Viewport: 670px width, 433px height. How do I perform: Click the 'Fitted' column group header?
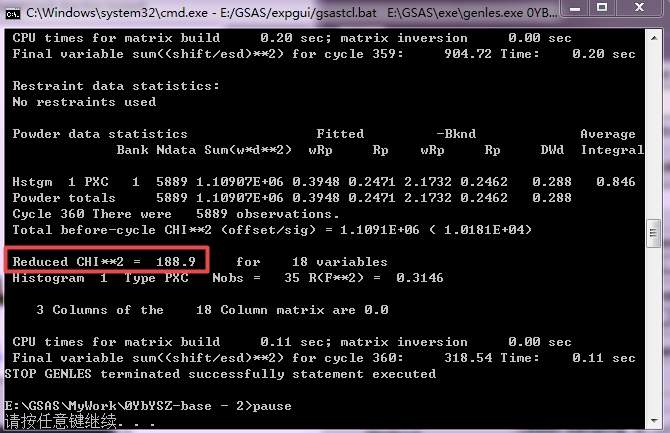[x=340, y=134]
